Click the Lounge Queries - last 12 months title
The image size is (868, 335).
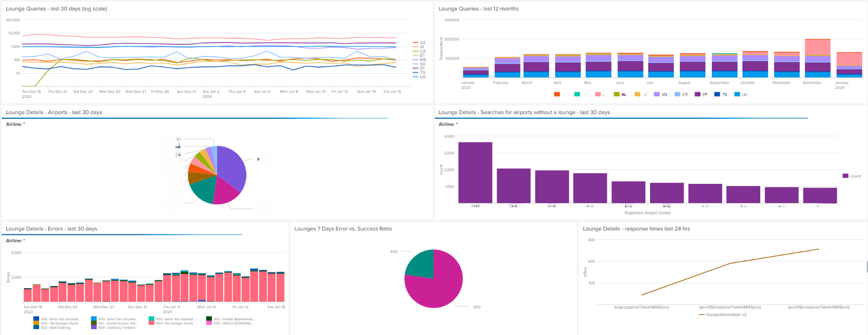click(x=478, y=9)
